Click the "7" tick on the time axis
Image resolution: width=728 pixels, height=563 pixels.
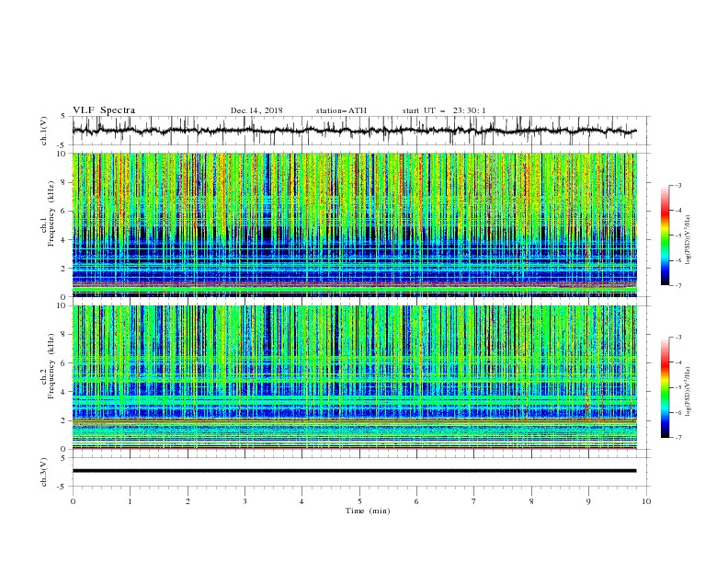pos(474,501)
